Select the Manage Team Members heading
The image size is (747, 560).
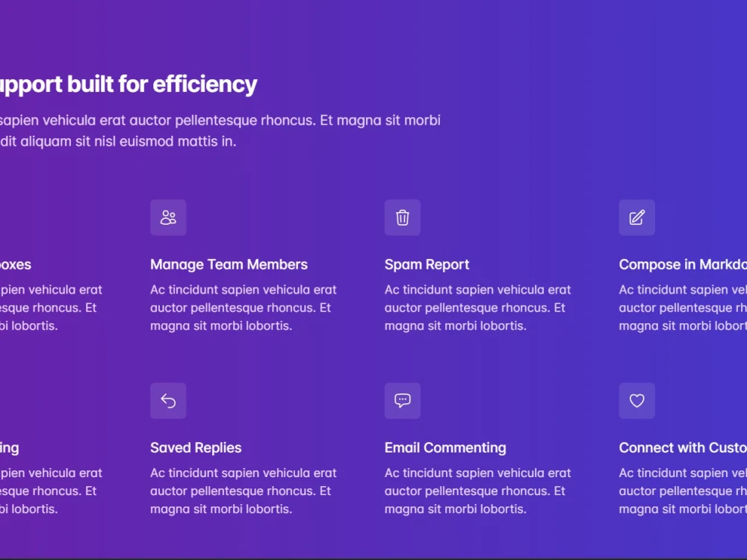[x=229, y=265]
